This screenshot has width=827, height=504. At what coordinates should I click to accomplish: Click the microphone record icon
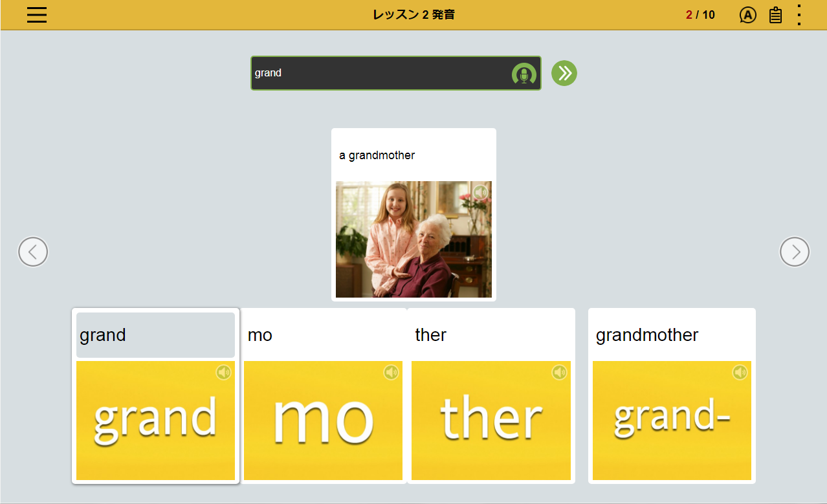(x=524, y=74)
